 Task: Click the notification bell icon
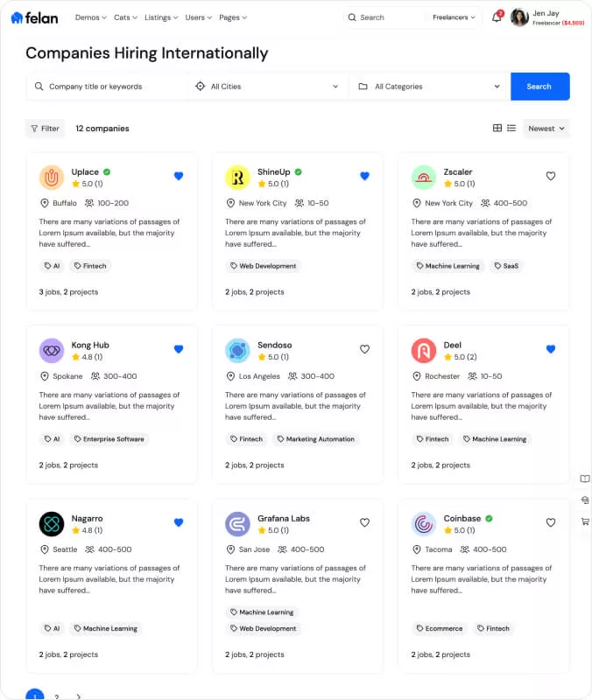(497, 17)
